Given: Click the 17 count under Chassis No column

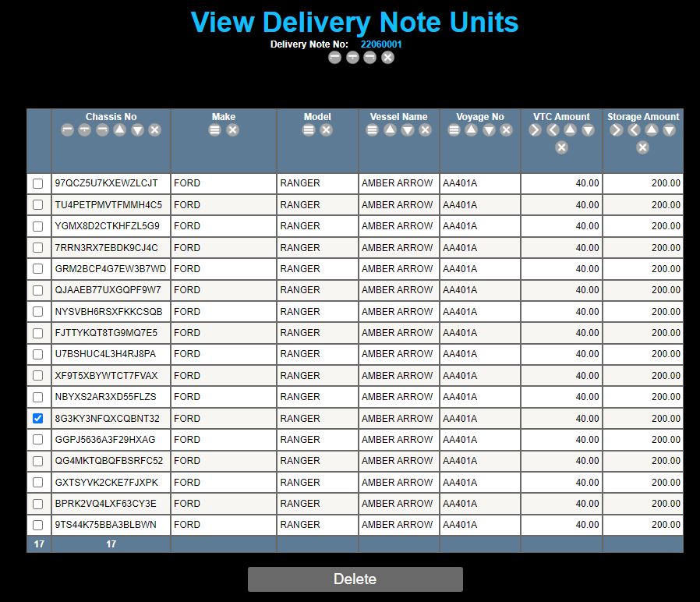Looking at the screenshot, I should [111, 544].
